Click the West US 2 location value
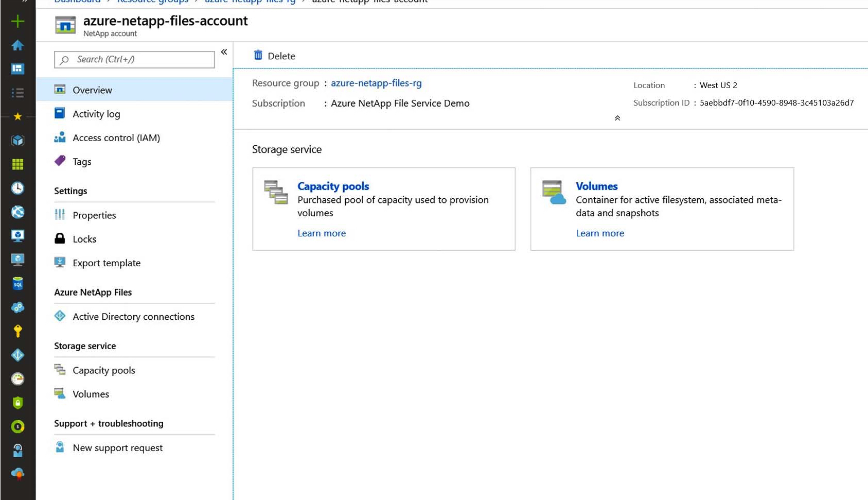 click(718, 85)
